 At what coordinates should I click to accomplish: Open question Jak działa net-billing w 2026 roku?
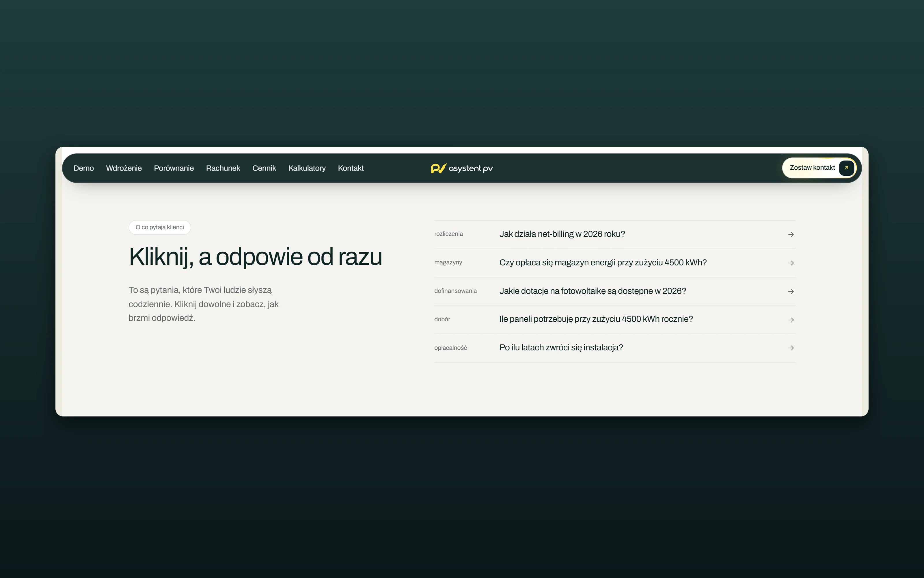[615, 234]
